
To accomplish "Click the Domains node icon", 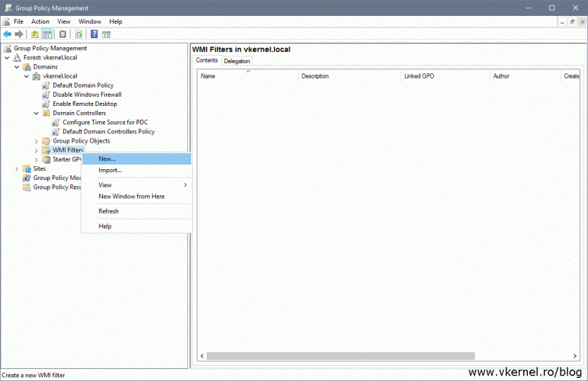I will pyautogui.click(x=27, y=67).
